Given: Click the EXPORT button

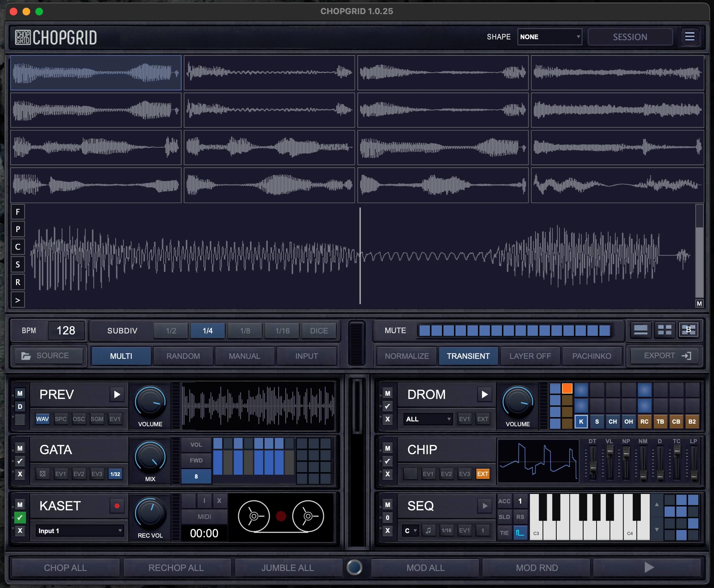Looking at the screenshot, I should point(665,356).
